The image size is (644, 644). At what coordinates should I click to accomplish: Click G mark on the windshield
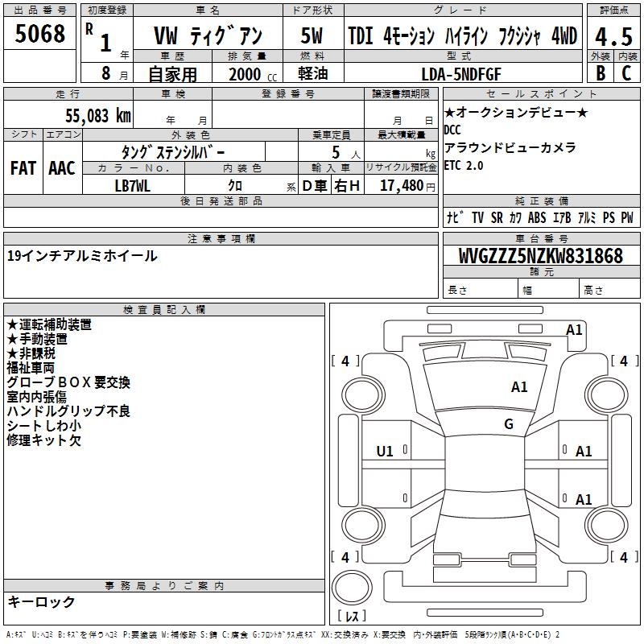click(x=509, y=423)
